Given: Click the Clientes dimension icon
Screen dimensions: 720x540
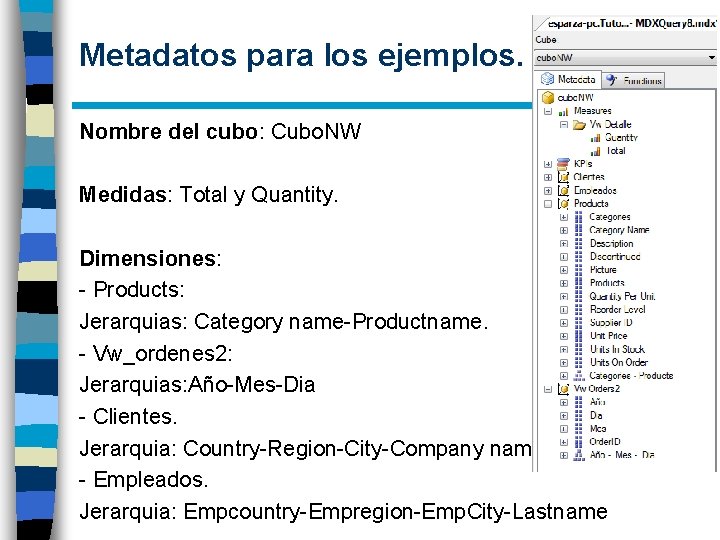Looking at the screenshot, I should tap(563, 177).
